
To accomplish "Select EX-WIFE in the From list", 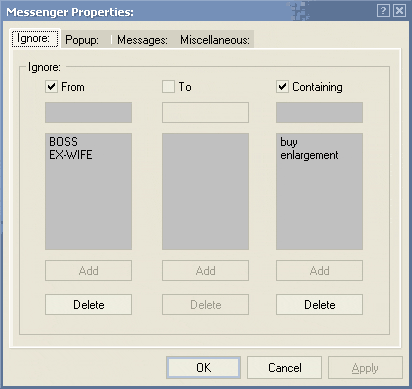I will pyautogui.click(x=71, y=155).
